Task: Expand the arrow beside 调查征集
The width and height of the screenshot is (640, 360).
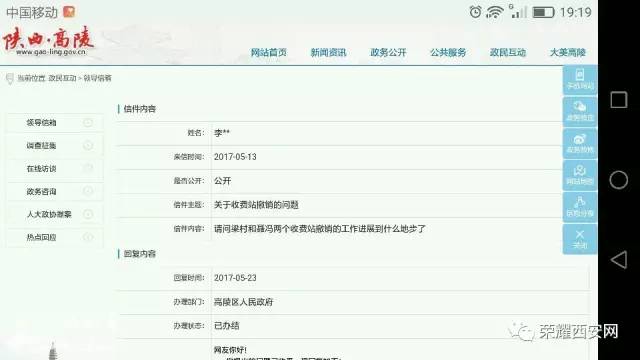Action: 88,145
